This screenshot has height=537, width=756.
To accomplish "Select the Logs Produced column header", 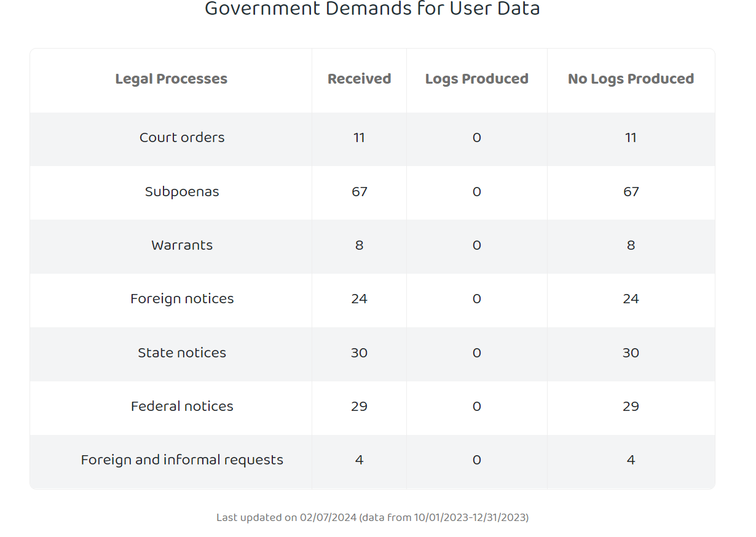I will point(477,79).
